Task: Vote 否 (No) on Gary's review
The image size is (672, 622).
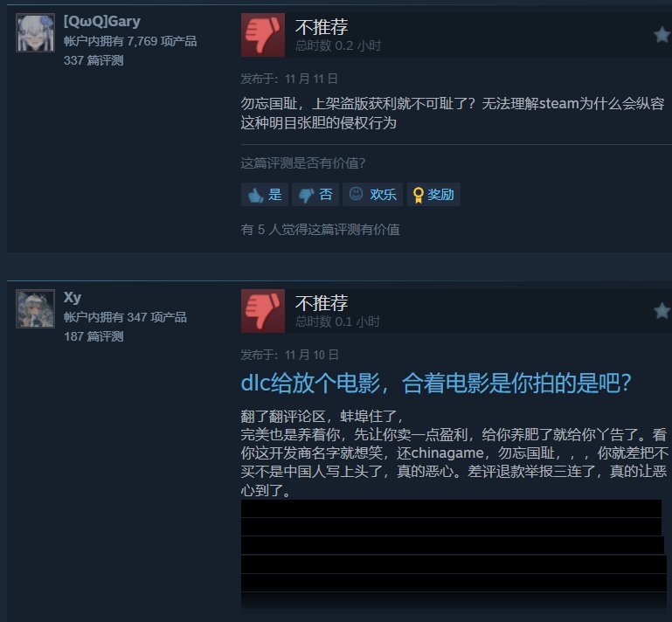Action: pyautogui.click(x=315, y=195)
